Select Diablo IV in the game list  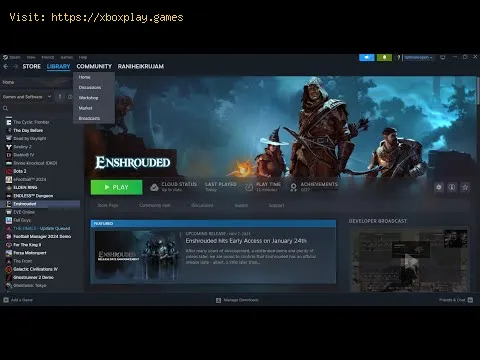[x=24, y=155]
